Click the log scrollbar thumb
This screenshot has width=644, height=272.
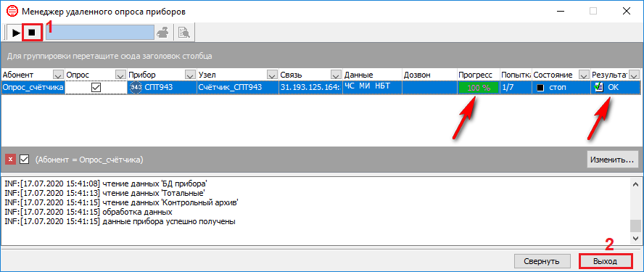click(x=635, y=226)
